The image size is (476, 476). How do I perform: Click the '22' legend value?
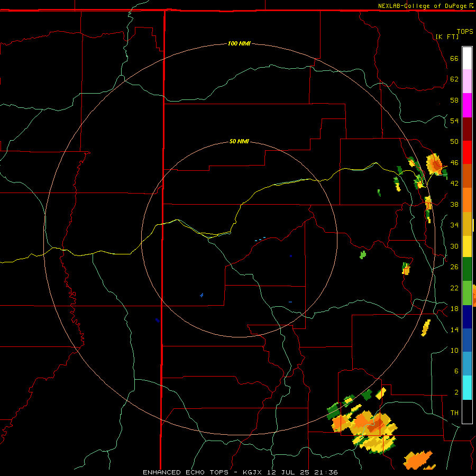click(454, 288)
